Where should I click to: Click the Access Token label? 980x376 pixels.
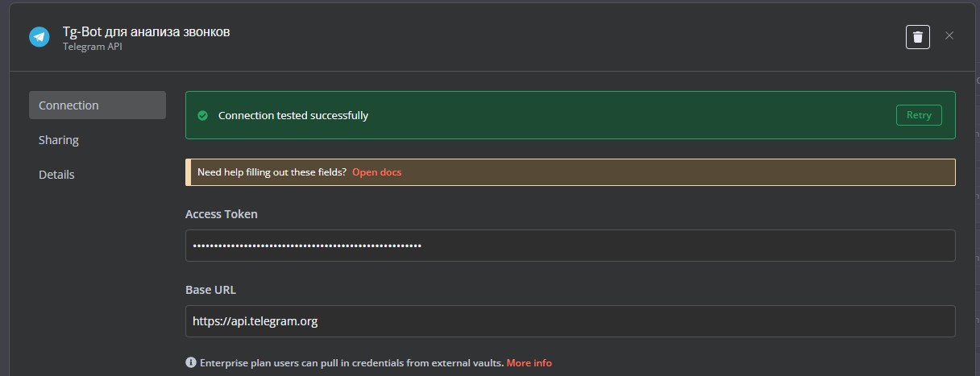[222, 214]
